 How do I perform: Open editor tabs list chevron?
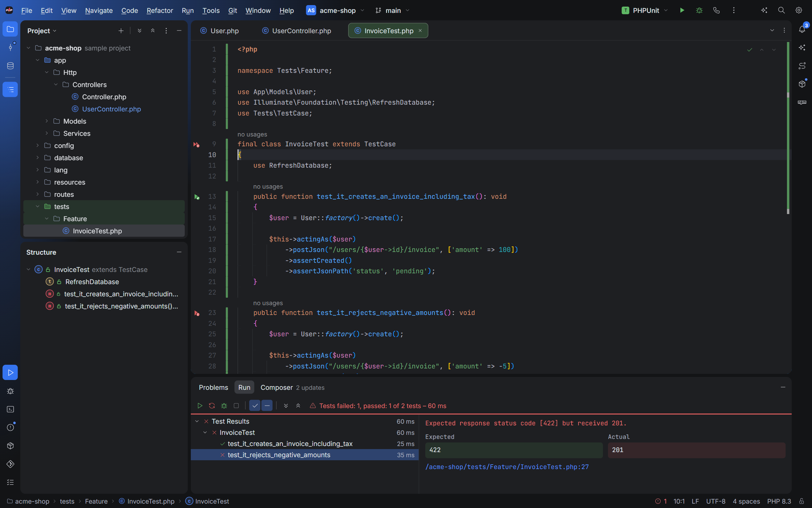(x=772, y=30)
